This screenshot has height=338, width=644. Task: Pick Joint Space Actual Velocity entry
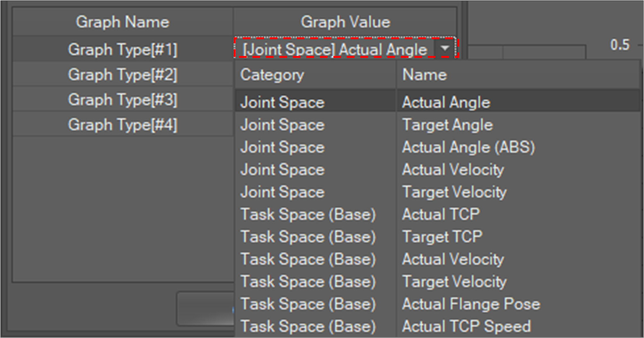(x=453, y=170)
